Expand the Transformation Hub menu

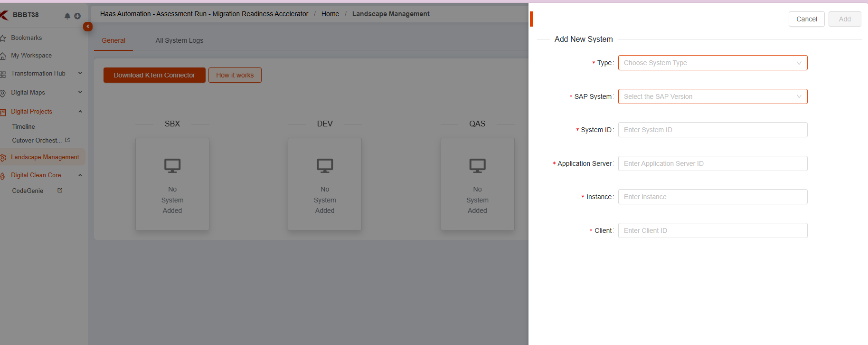(x=80, y=73)
